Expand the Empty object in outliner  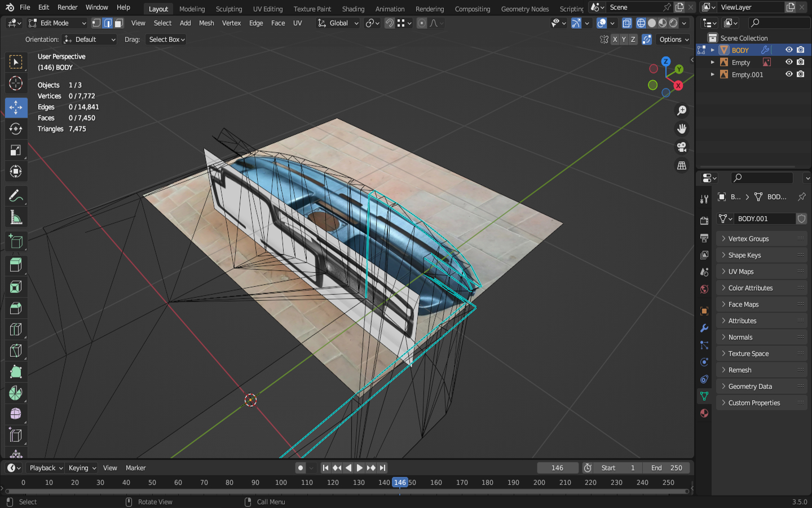click(x=713, y=63)
